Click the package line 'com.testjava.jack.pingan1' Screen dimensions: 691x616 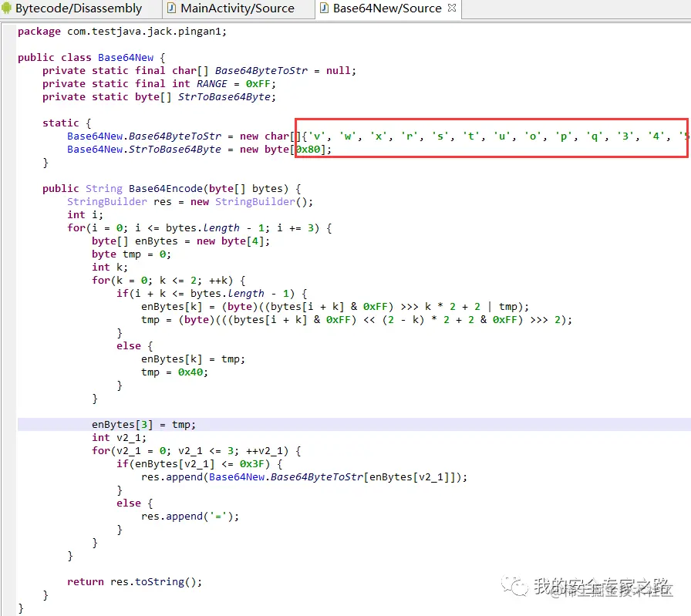122,32
